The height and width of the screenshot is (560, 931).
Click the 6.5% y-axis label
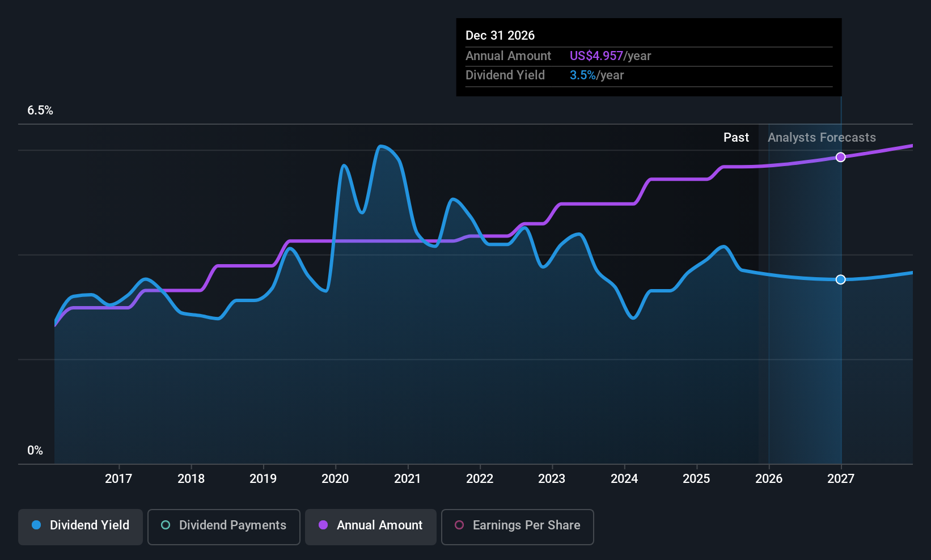pos(40,111)
